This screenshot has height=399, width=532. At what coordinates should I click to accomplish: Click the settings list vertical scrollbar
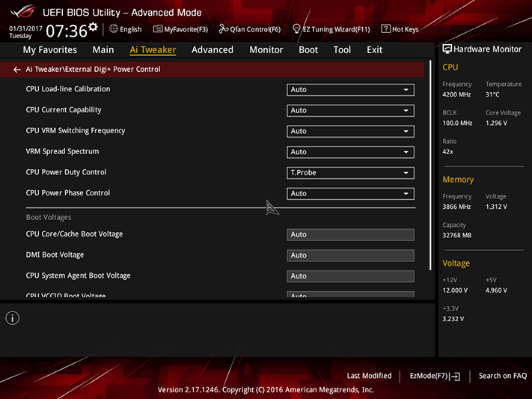coord(430,165)
